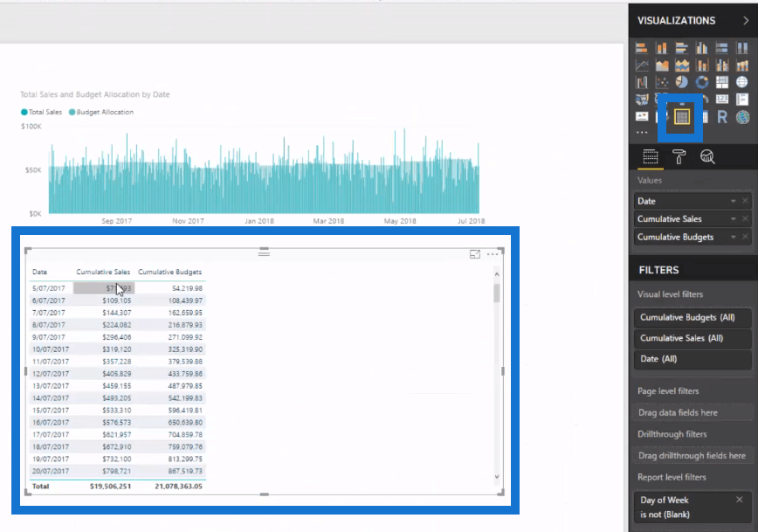Remove the Date field from Values
Viewport: 758px width, 532px height.
click(x=746, y=201)
